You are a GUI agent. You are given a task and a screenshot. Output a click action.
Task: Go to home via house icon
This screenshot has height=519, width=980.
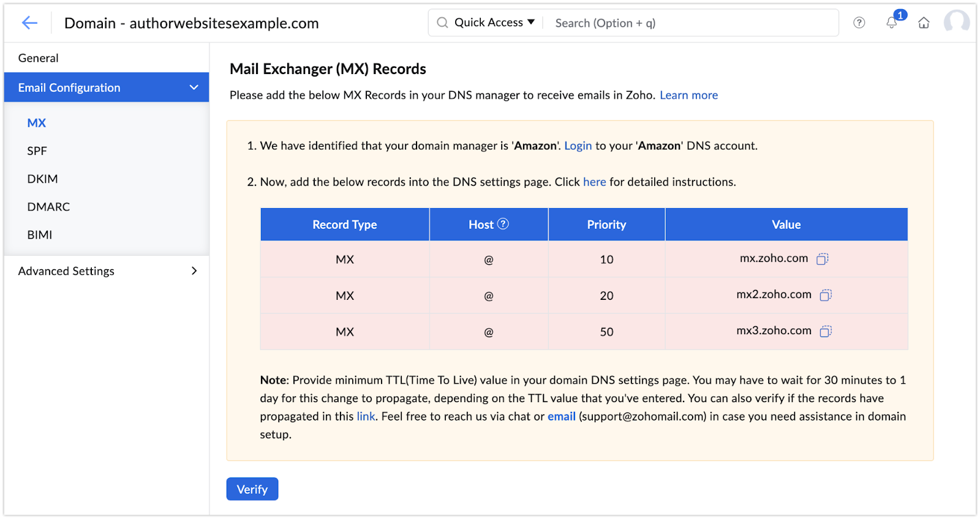tap(924, 23)
